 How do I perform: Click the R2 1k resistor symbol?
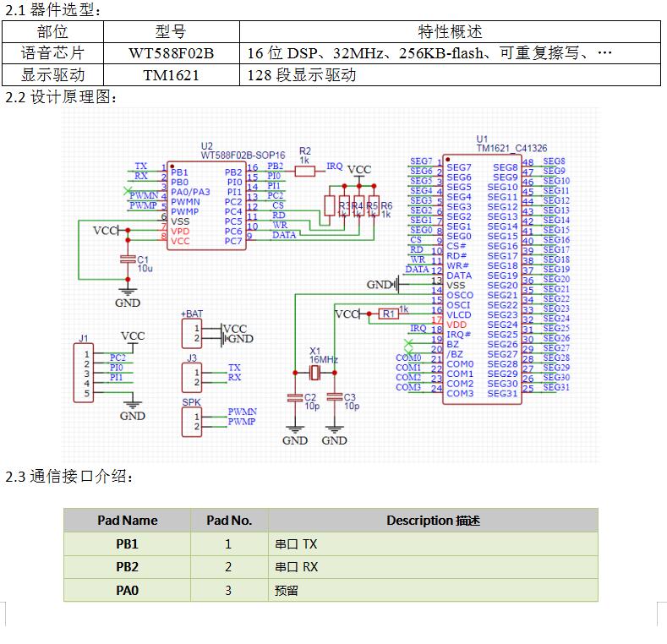click(x=304, y=172)
